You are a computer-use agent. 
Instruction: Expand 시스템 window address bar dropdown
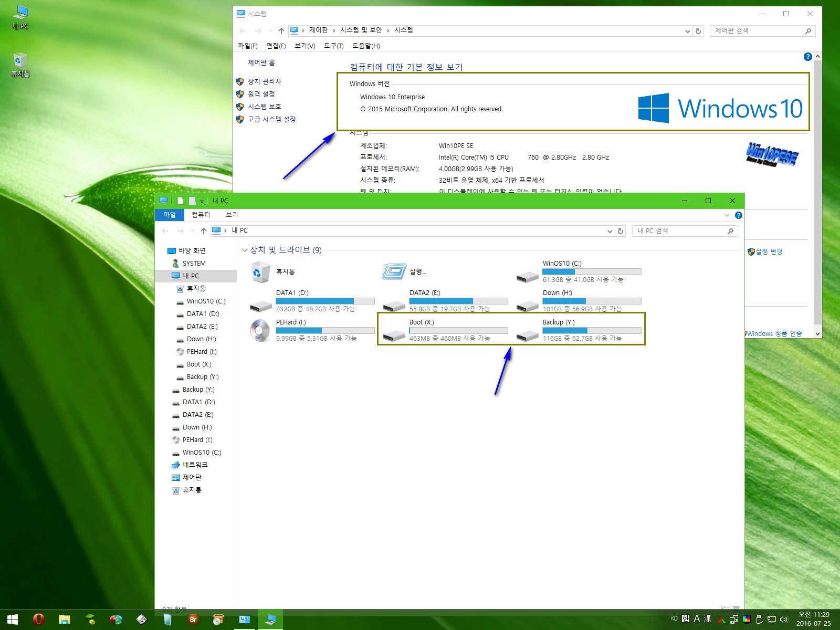click(x=687, y=31)
